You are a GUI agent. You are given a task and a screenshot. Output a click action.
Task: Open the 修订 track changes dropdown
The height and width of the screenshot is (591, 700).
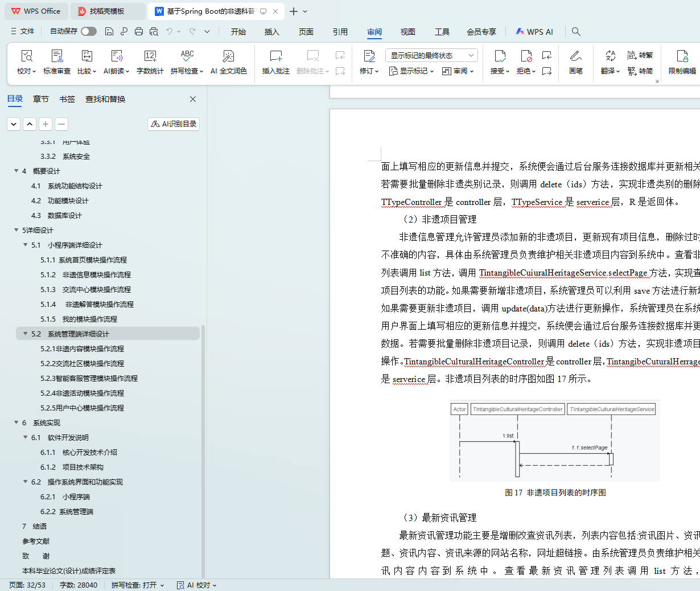369,71
